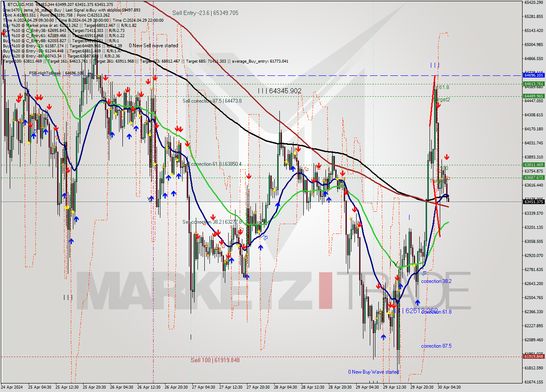Click the 'Sell correction 38.2 | 63277.8' label
Image resolution: width=546 pixels, height=392 pixels.
pos(212,222)
